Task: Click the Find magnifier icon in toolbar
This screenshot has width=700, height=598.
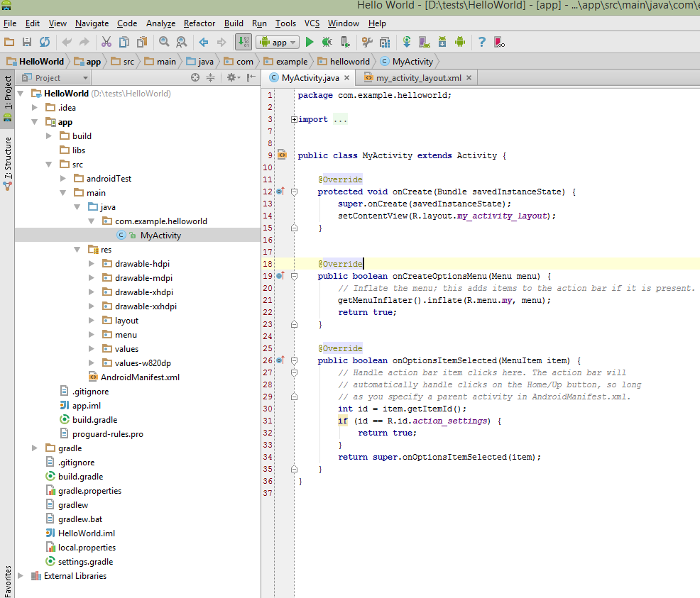Action: coord(164,43)
